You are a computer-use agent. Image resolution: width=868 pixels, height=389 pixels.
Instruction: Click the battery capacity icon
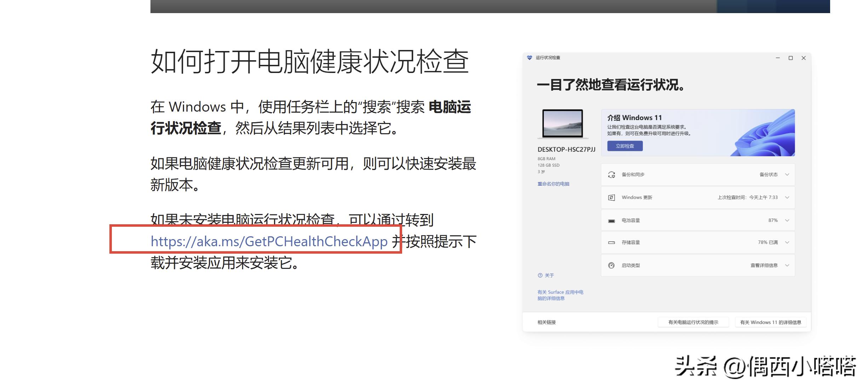click(x=611, y=221)
